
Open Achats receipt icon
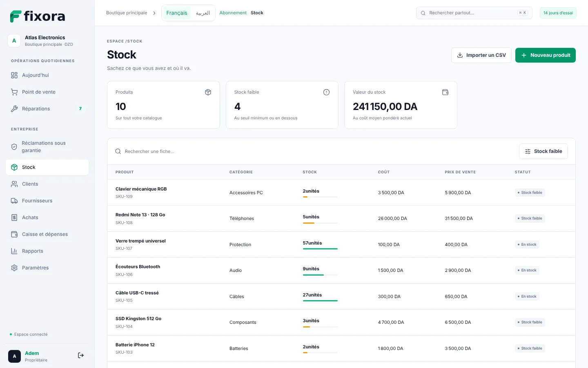coord(14,218)
